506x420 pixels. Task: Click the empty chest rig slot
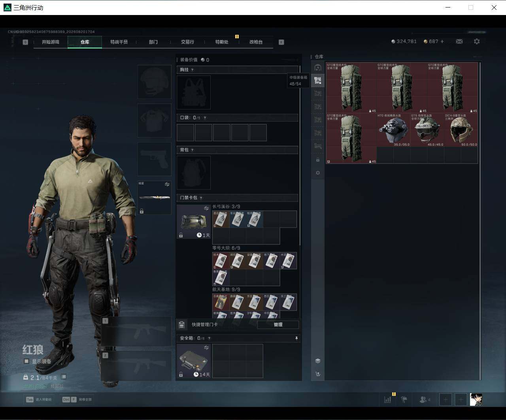pos(194,92)
